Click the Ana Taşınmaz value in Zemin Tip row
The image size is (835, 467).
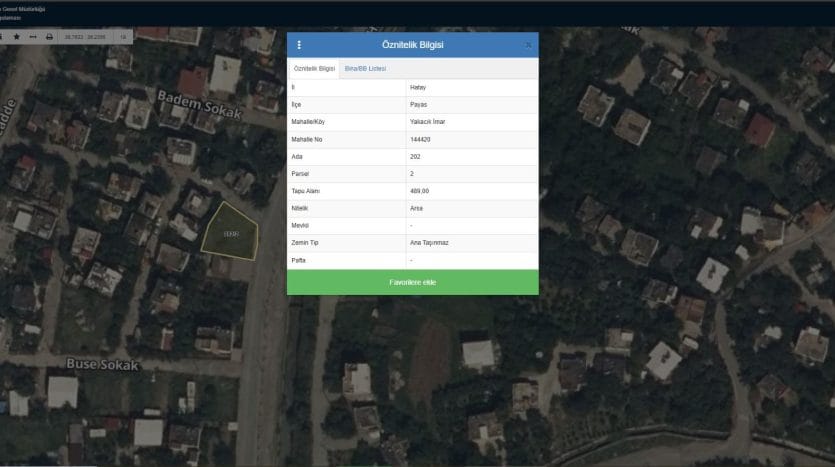(x=430, y=242)
